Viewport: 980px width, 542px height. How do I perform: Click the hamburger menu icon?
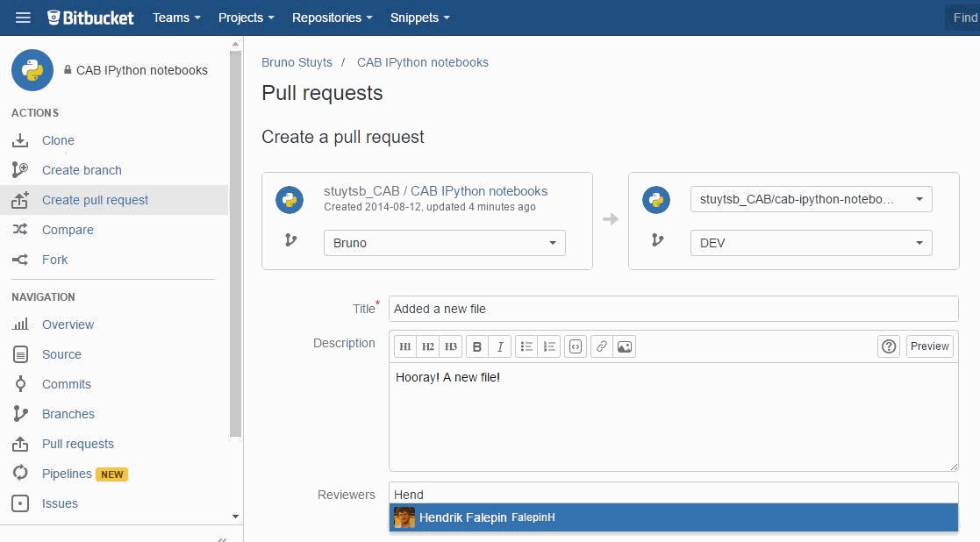coord(24,18)
